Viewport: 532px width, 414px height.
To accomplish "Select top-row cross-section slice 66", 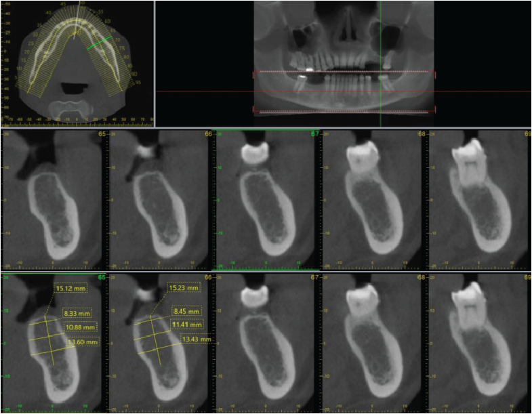I will pyautogui.click(x=159, y=200).
